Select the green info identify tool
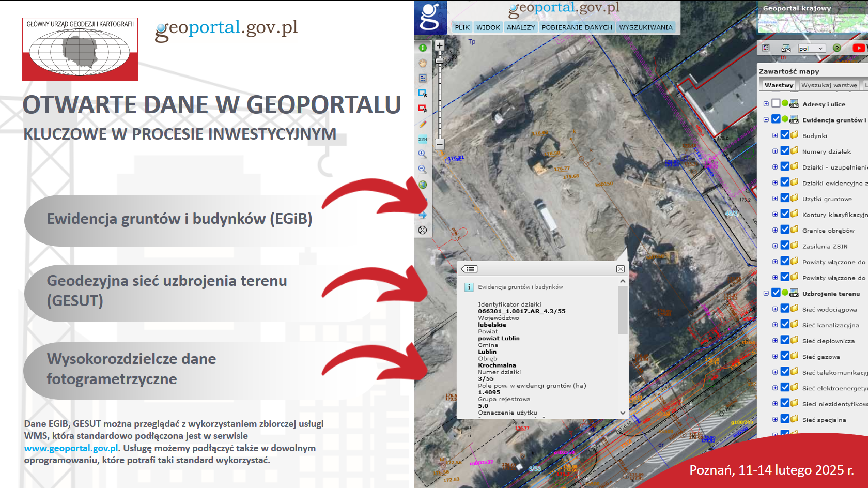Screen dimensions: 868x488 (x=423, y=48)
